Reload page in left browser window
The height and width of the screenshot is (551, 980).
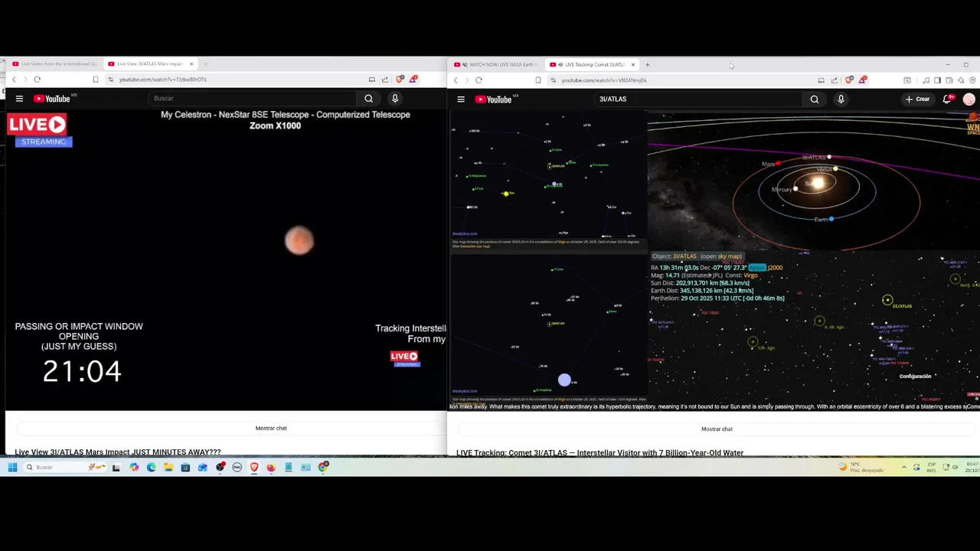pyautogui.click(x=37, y=79)
